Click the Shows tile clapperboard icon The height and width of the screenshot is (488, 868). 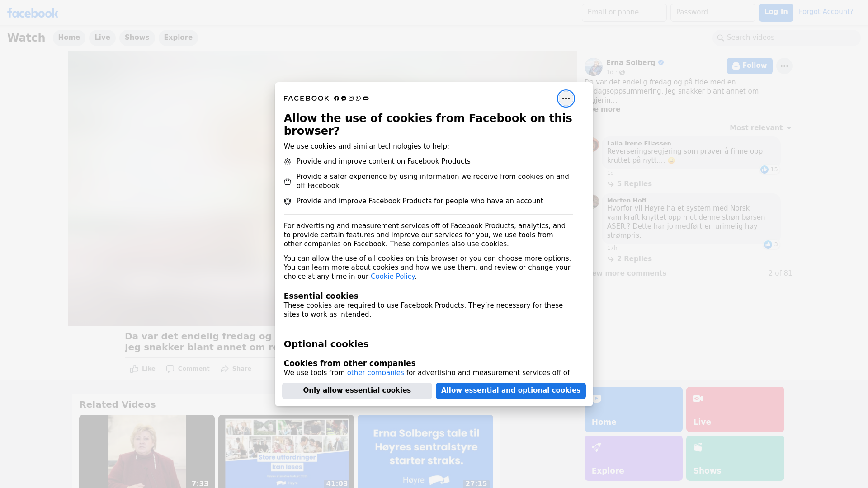click(698, 447)
